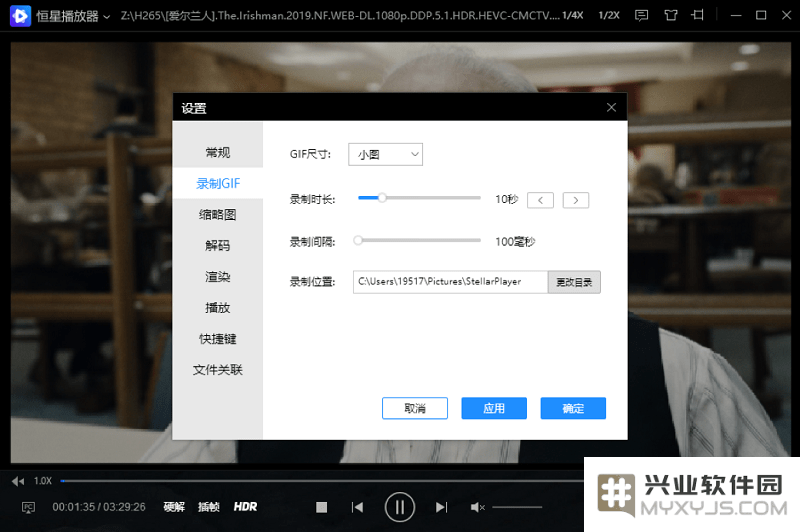Viewport: 800px width, 532px height.
Task: Toggle 硬解 hardware decoding
Action: pyautogui.click(x=174, y=506)
